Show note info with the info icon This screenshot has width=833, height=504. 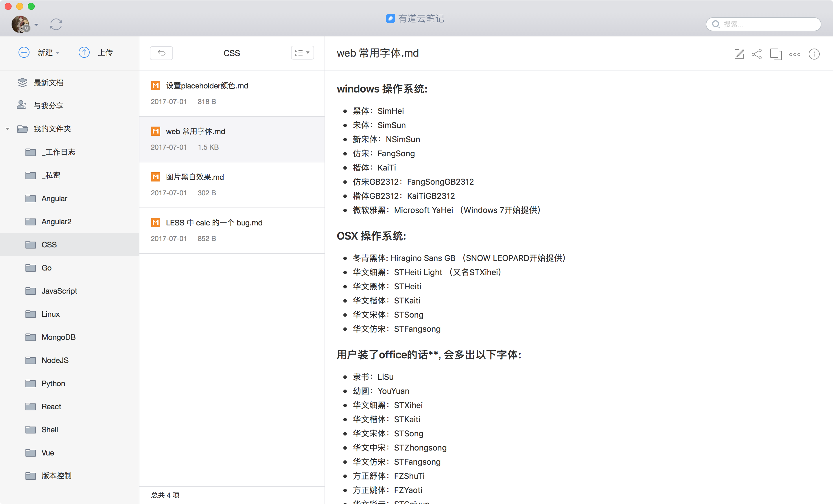coord(814,54)
